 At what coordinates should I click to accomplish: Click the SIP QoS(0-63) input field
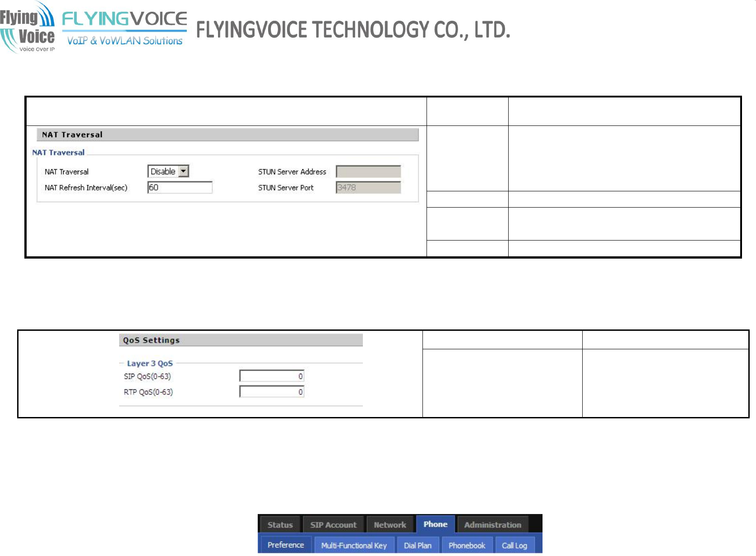272,376
